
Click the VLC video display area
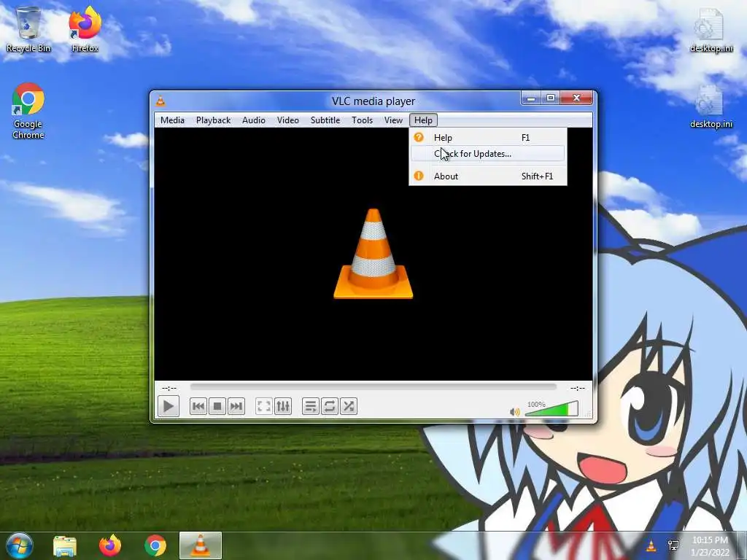tap(373, 254)
